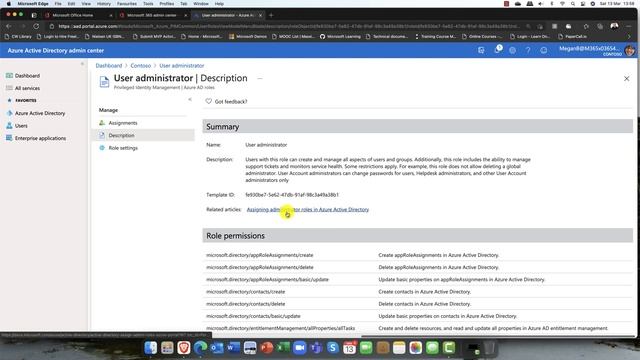Click the browser back button
640x360 pixels.
pyautogui.click(x=9, y=26)
